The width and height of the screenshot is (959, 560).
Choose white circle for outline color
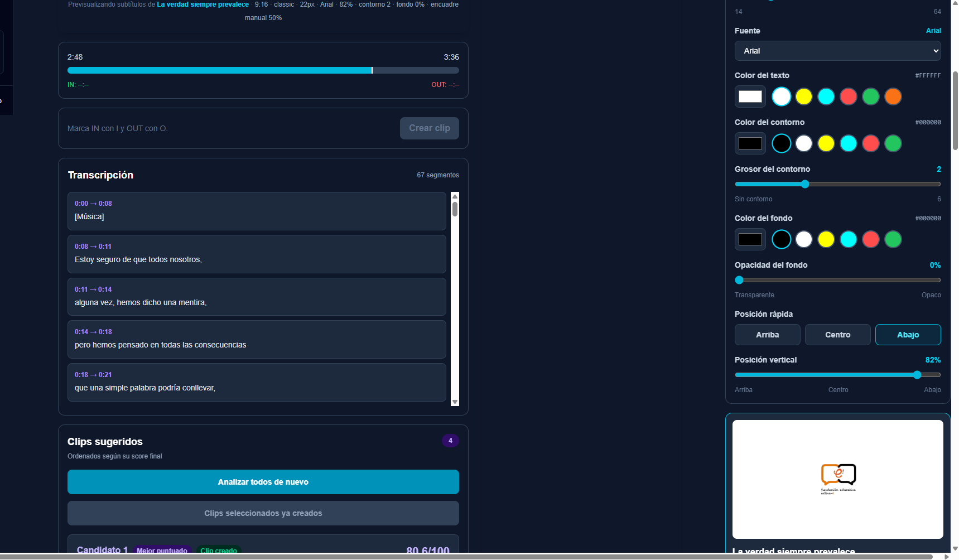pos(804,143)
